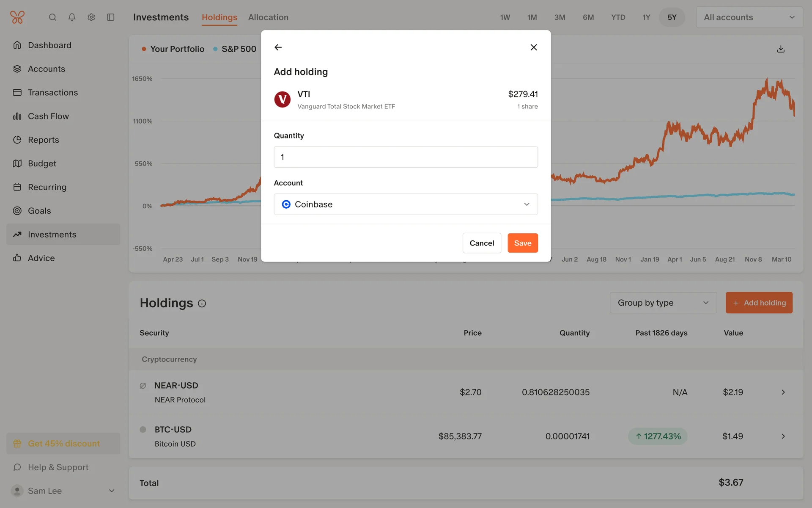
Task: Select the 1Y time range
Action: coord(646,17)
